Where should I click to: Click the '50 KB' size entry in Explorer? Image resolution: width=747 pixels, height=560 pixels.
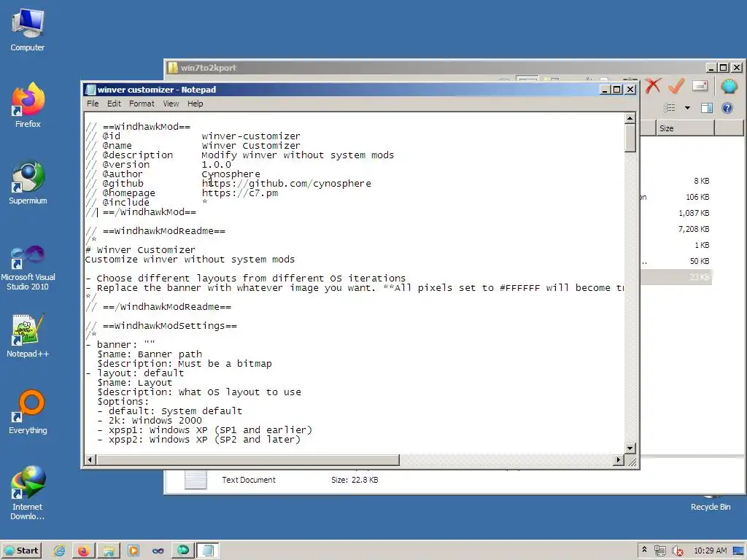click(x=700, y=261)
